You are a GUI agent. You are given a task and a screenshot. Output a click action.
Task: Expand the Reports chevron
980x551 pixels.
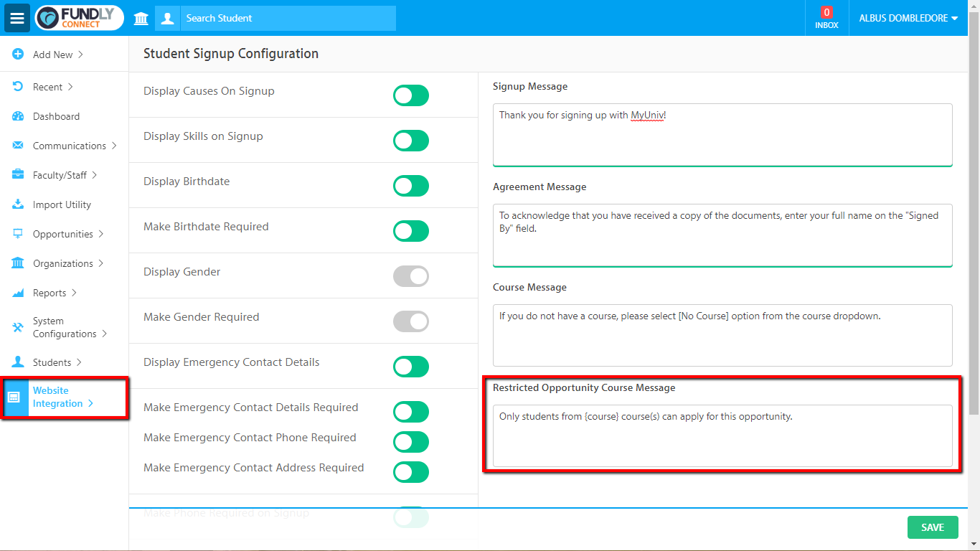74,293
